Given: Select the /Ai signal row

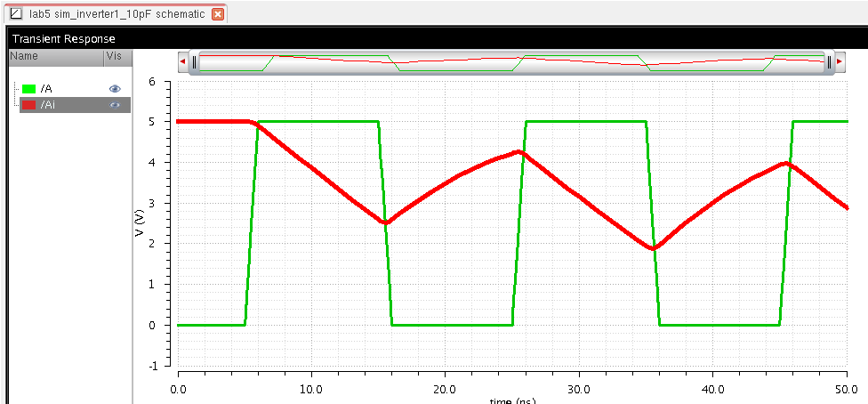Looking at the screenshot, I should pyautogui.click(x=75, y=105).
